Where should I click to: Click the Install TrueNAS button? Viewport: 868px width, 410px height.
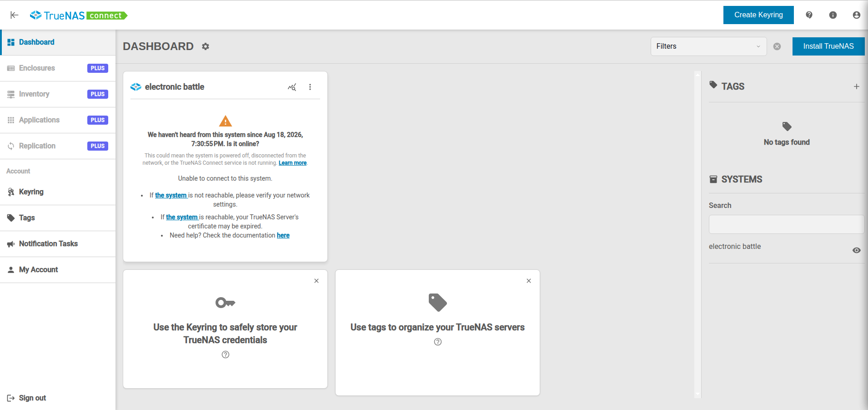828,46
